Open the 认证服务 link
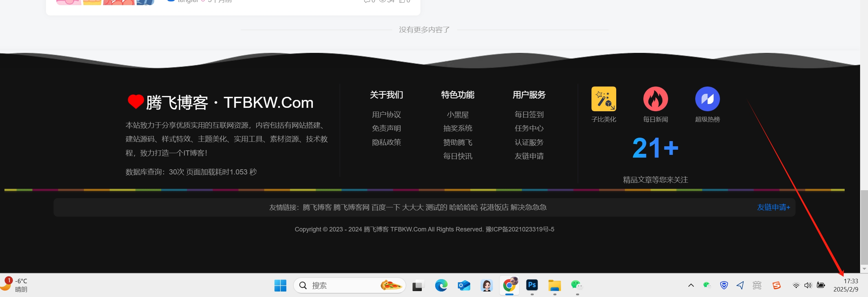The height and width of the screenshot is (297, 868). coord(529,142)
